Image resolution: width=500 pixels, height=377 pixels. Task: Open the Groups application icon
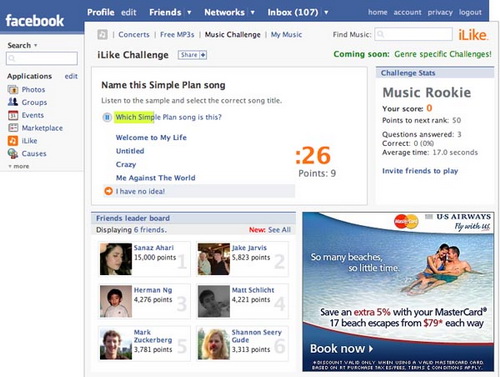pyautogui.click(x=13, y=102)
